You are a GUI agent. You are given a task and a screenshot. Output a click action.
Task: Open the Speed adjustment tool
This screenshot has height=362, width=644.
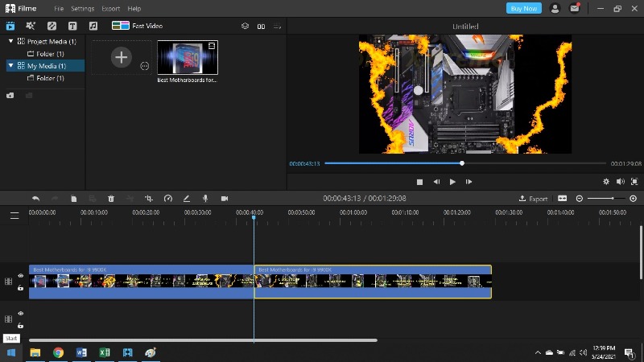click(x=168, y=199)
